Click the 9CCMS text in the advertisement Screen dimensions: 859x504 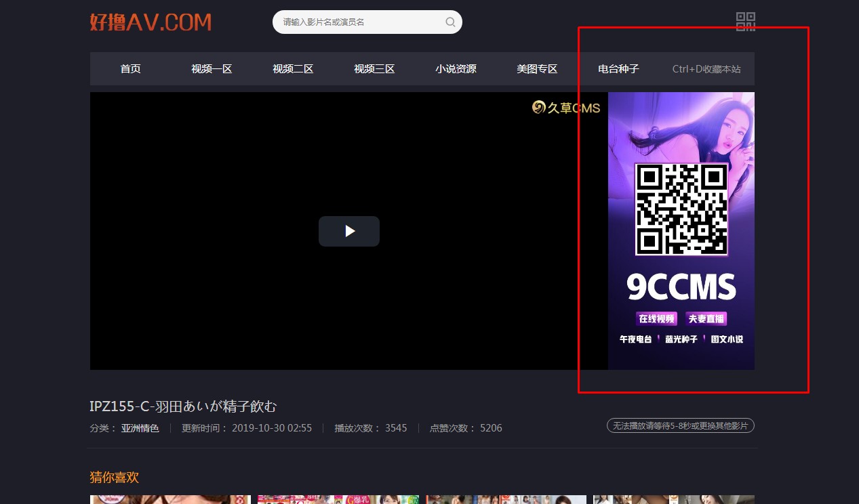[680, 286]
